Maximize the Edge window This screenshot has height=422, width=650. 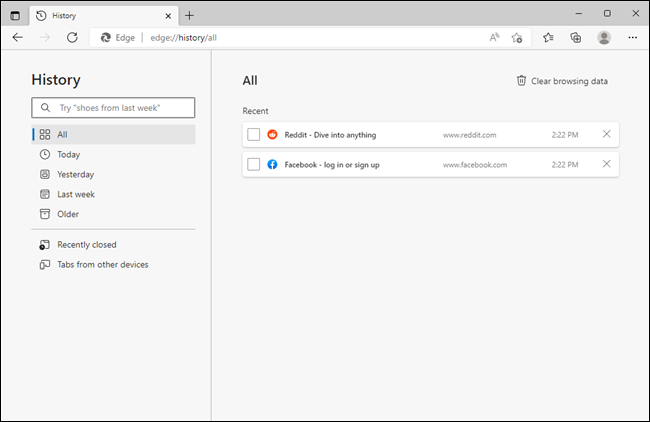(607, 14)
